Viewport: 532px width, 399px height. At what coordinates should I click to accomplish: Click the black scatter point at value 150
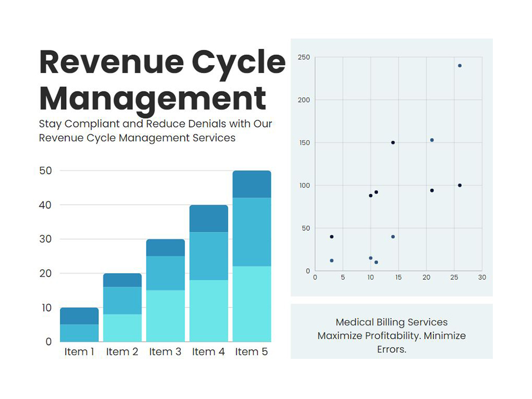393,142
